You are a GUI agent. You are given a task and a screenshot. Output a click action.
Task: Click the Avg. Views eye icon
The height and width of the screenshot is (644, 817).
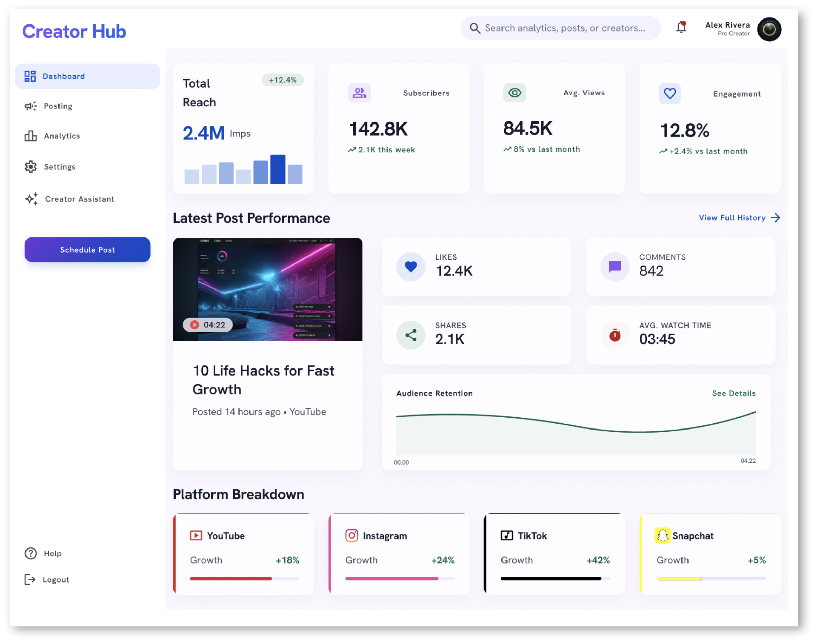point(515,92)
